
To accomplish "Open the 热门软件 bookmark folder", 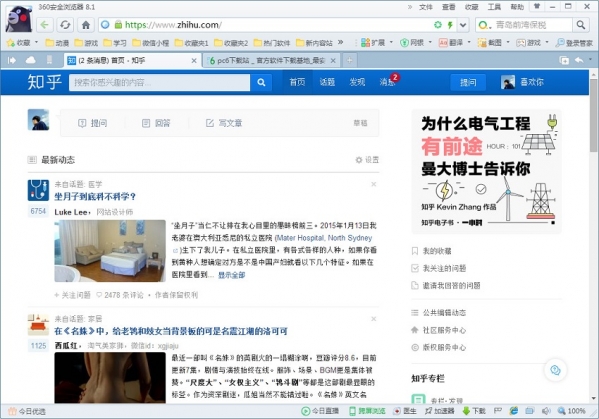I will tap(272, 43).
